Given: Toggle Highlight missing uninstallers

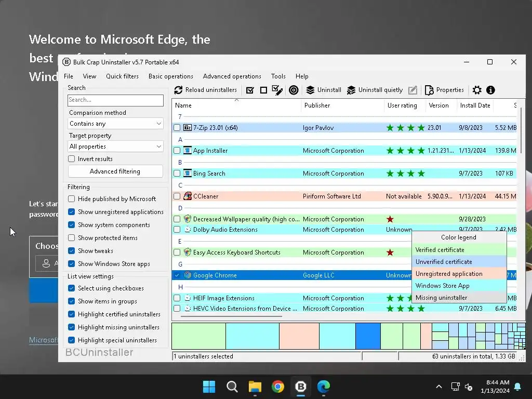Looking at the screenshot, I should [x=71, y=327].
